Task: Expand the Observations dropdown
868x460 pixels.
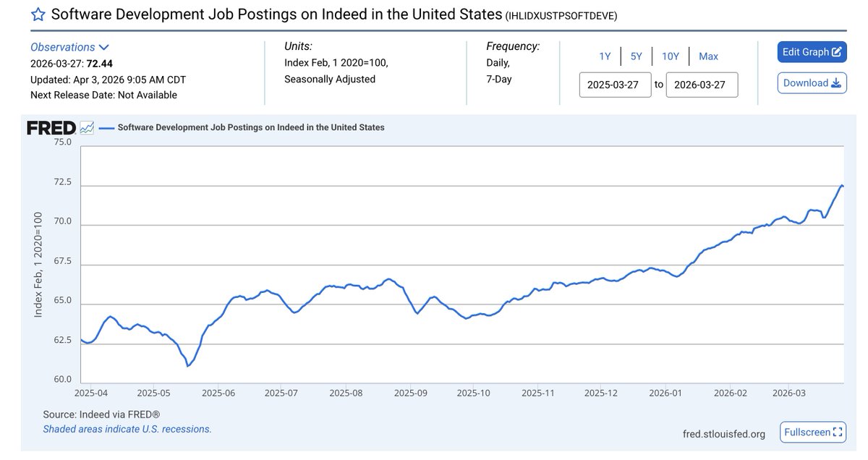Action: [x=69, y=47]
